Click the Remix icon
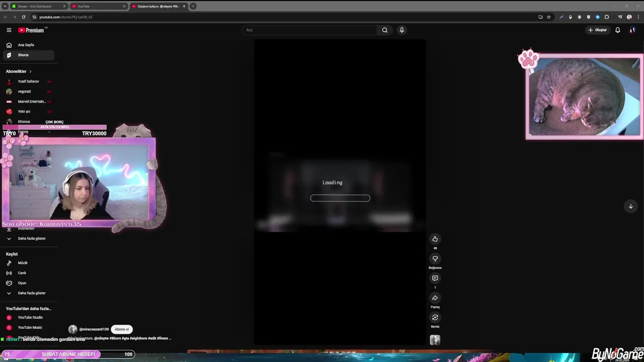This screenshot has height=362, width=644. pos(435,317)
